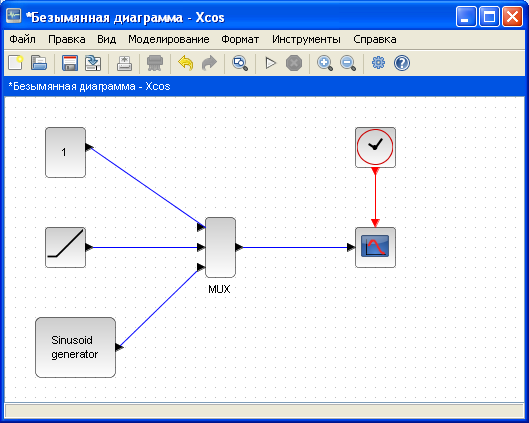This screenshot has height=423, width=529.
Task: Minimize the Xcos window
Action: (x=466, y=16)
